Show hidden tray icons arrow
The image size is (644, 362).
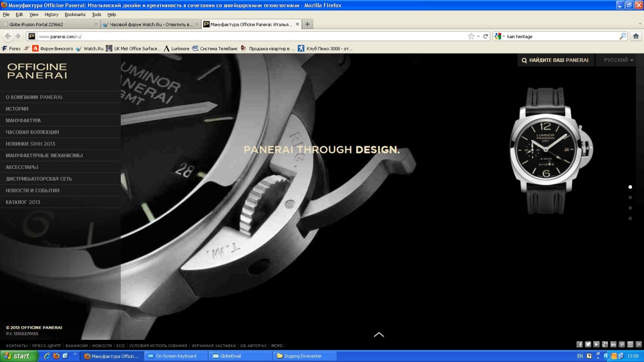click(x=606, y=356)
